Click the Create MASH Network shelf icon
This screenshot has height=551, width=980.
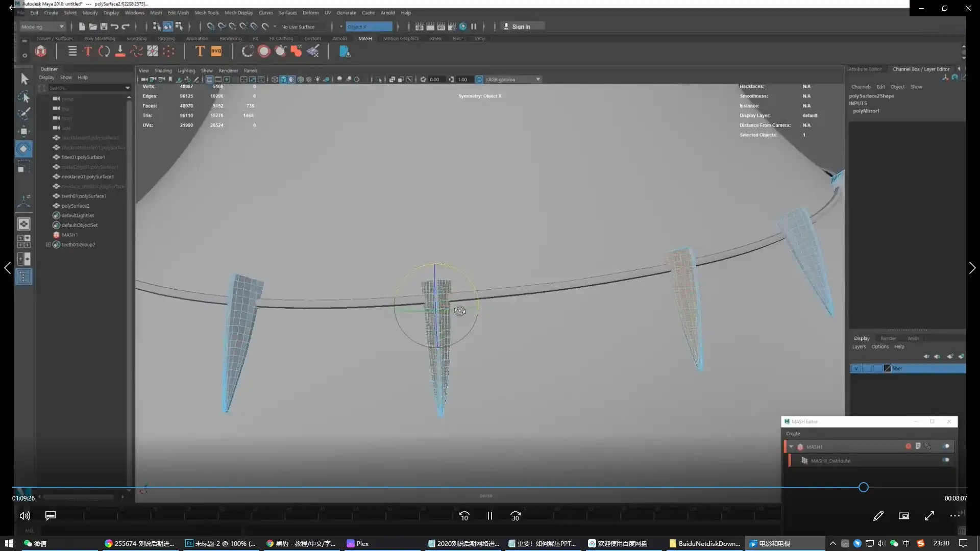tap(41, 51)
